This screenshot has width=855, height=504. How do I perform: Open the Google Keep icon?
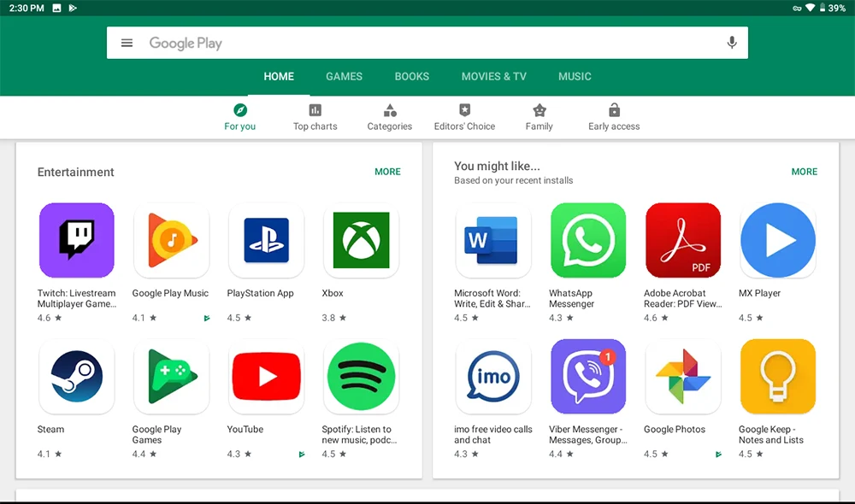click(x=778, y=377)
